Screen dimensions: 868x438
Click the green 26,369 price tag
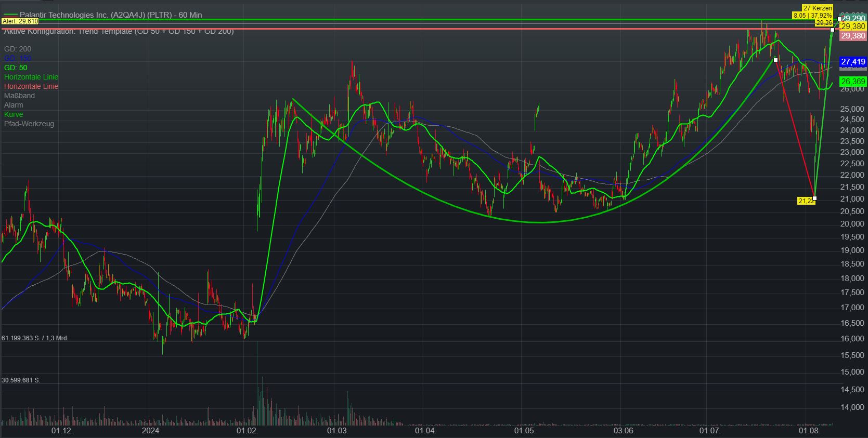[853, 82]
